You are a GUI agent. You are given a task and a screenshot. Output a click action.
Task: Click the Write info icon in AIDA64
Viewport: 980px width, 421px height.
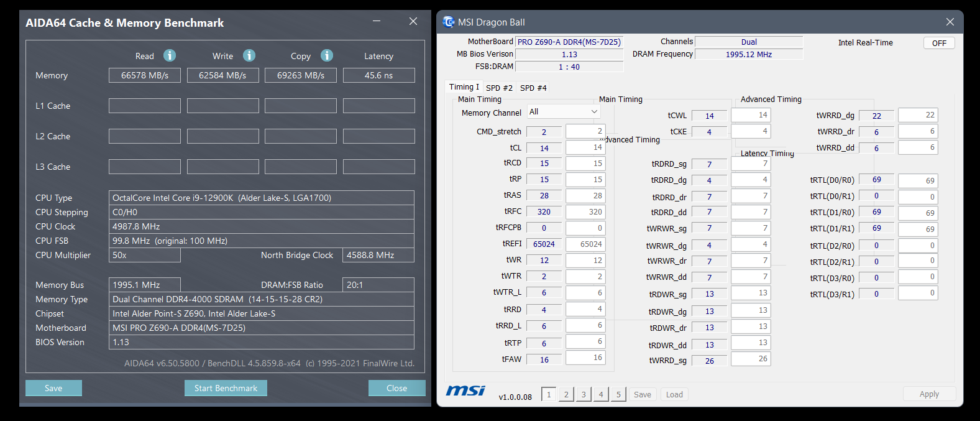(x=249, y=55)
